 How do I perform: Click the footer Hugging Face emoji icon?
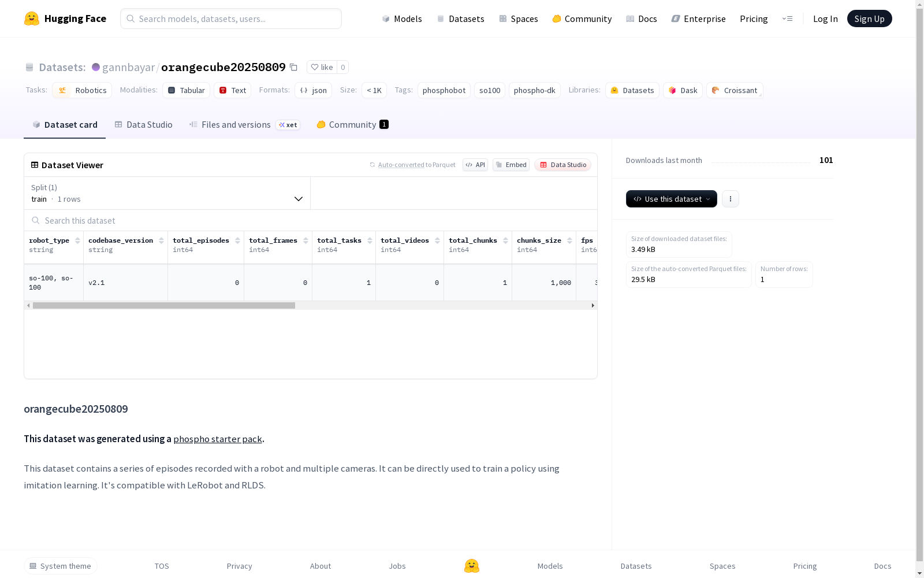tap(472, 566)
